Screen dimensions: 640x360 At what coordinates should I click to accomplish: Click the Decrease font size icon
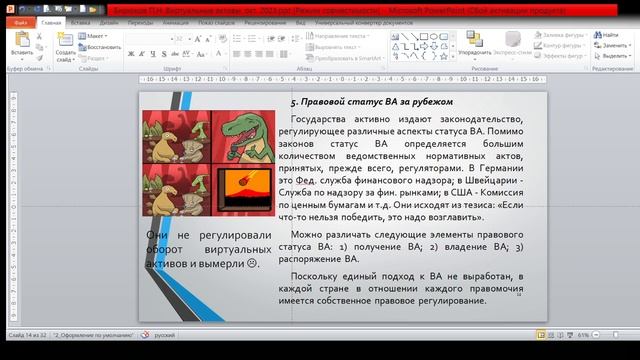tap(208, 39)
